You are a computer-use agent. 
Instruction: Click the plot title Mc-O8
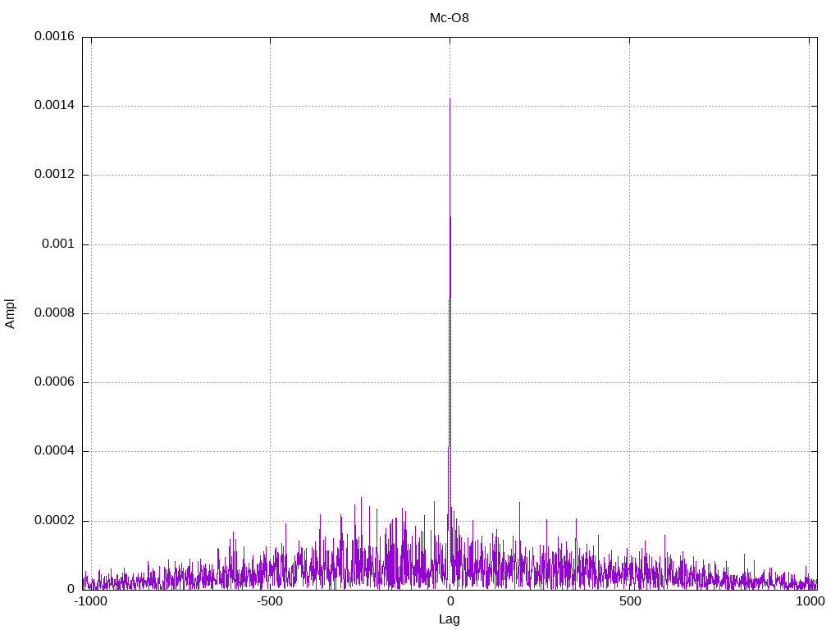pos(449,17)
